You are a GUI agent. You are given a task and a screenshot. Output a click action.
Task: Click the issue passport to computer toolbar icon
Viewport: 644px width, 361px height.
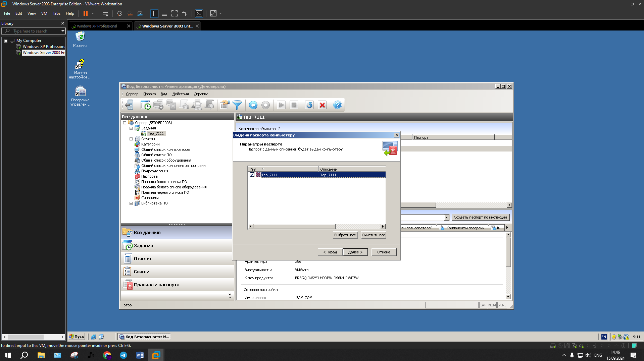point(171,105)
